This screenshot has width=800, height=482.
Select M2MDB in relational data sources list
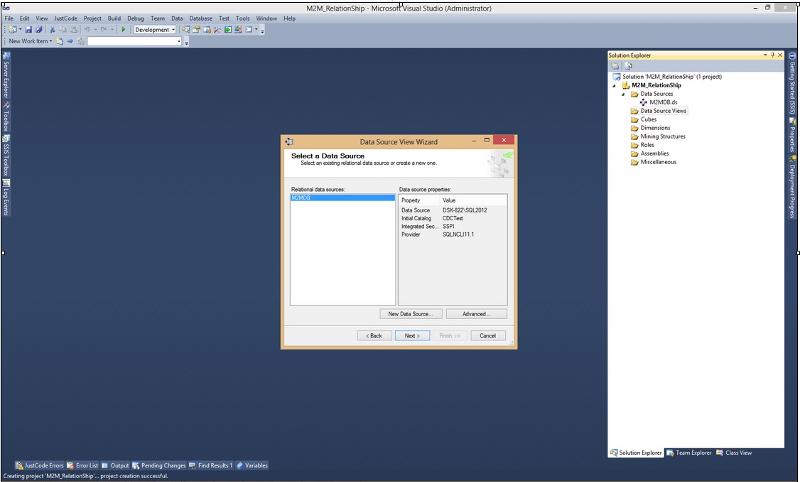[x=342, y=198]
